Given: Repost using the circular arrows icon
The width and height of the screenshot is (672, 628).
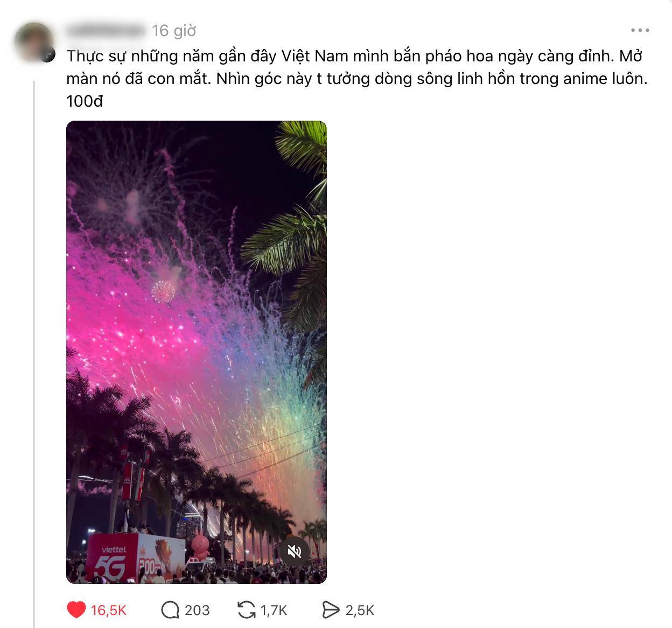Looking at the screenshot, I should coord(246,610).
